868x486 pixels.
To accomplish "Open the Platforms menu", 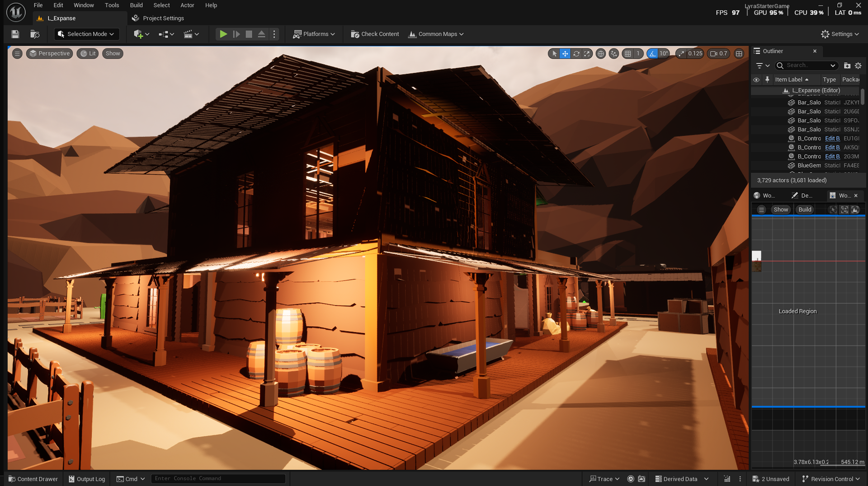I will [314, 34].
